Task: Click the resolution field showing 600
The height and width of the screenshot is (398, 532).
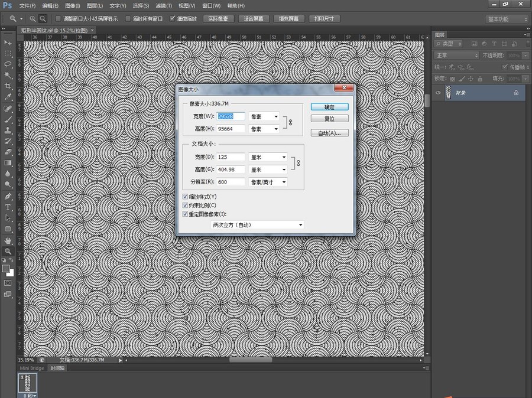Action: [x=231, y=182]
